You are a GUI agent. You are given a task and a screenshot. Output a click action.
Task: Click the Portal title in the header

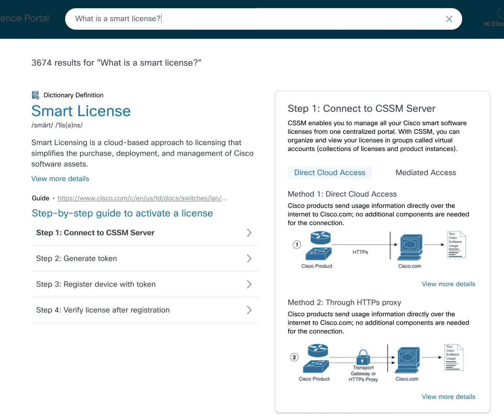pos(24,18)
